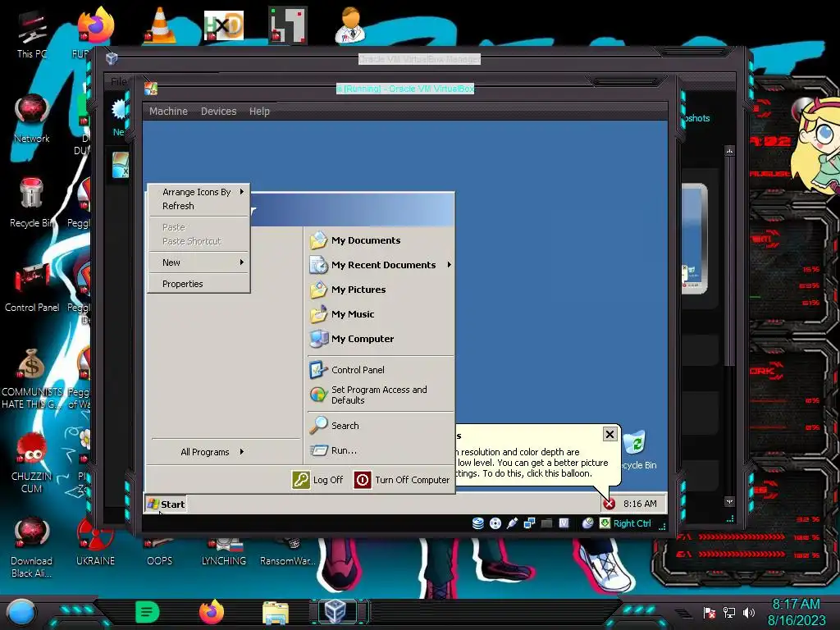
Task: Expand All Programs in the Start menu
Action: pos(212,452)
